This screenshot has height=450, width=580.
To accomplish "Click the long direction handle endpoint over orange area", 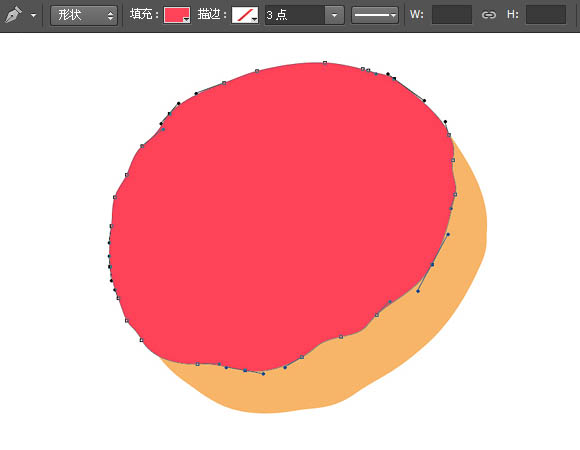I will (418, 291).
